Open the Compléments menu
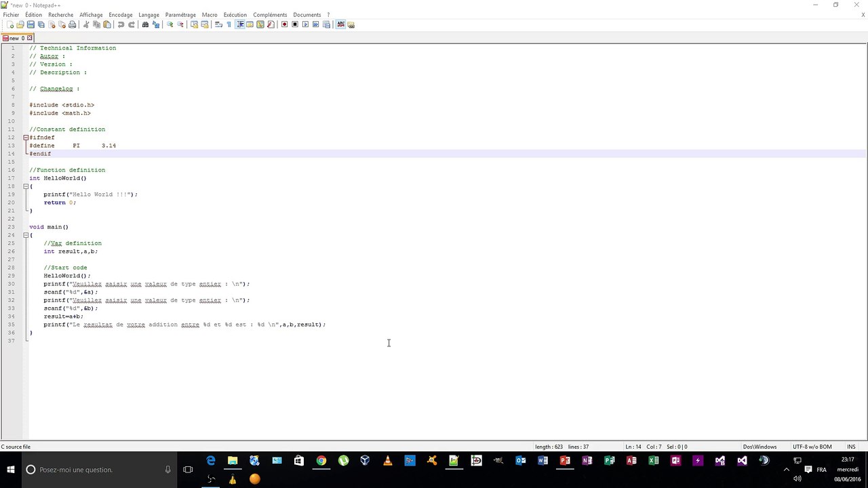 tap(270, 15)
